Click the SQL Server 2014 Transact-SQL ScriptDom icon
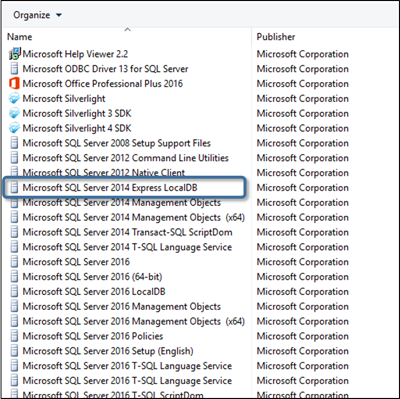400x399 pixels. pyautogui.click(x=14, y=232)
